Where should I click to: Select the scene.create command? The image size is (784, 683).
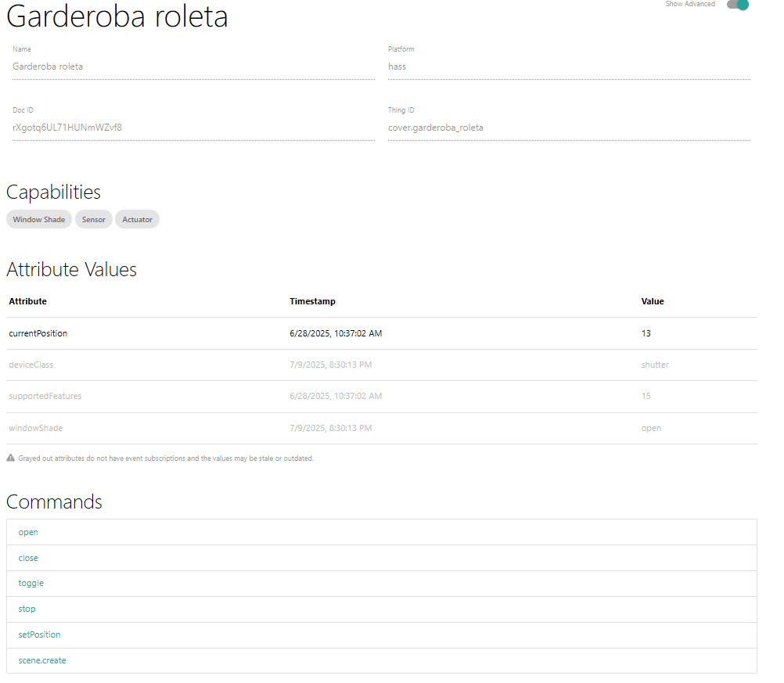coord(42,660)
